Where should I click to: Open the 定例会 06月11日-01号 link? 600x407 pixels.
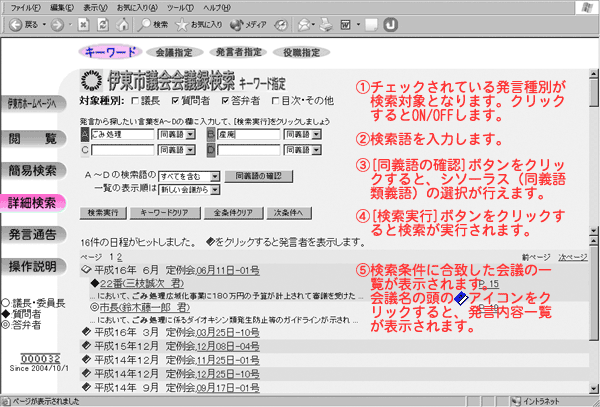point(227,270)
